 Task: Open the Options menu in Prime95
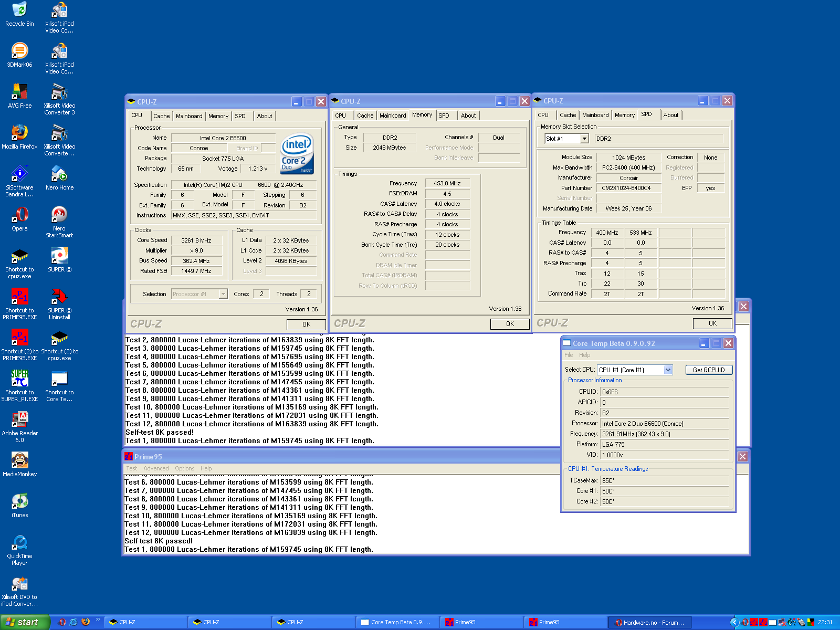(x=185, y=468)
